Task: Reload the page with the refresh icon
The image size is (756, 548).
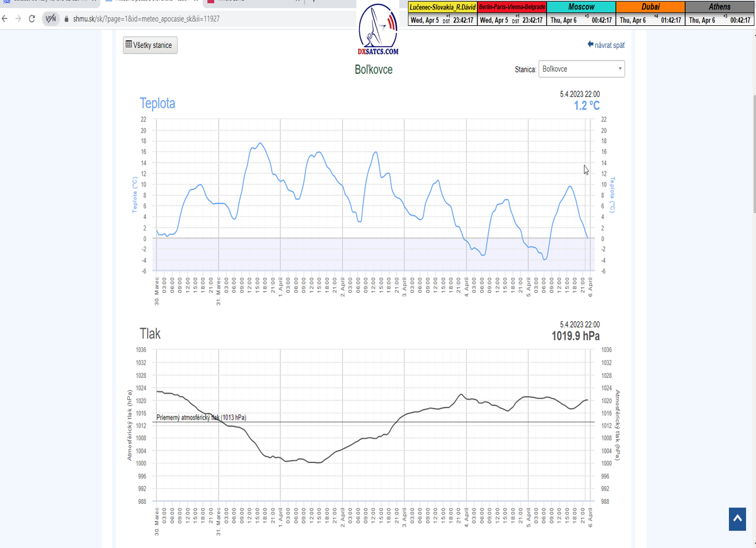Action: (32, 19)
